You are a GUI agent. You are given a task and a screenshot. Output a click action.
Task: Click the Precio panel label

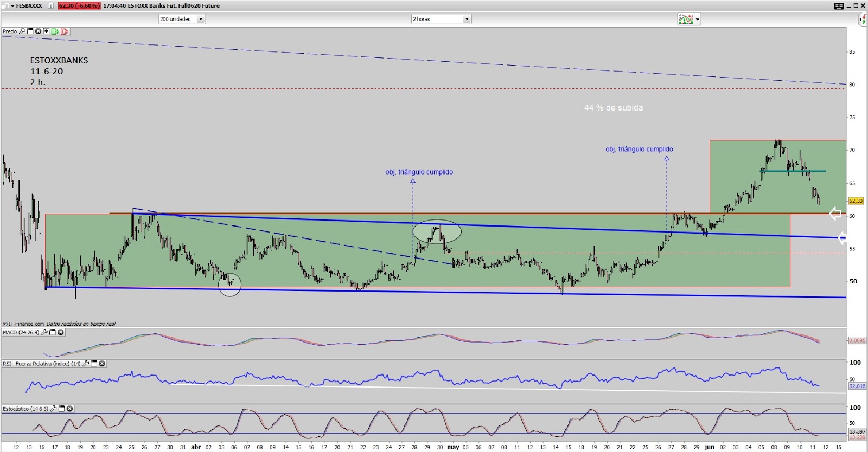pyautogui.click(x=10, y=31)
